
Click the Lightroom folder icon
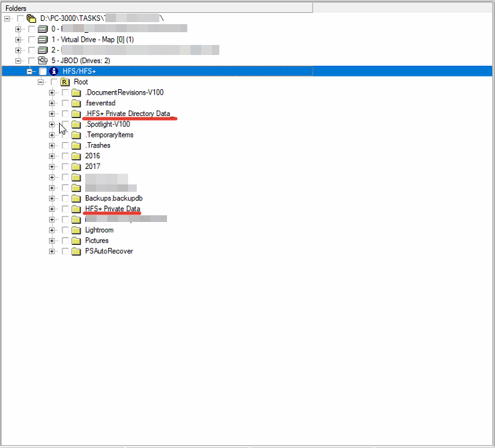(x=76, y=230)
